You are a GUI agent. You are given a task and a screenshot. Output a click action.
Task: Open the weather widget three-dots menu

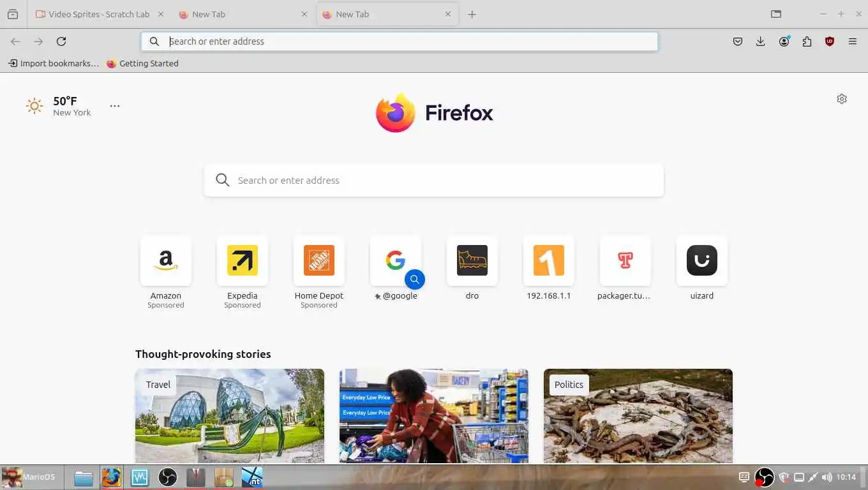[115, 106]
